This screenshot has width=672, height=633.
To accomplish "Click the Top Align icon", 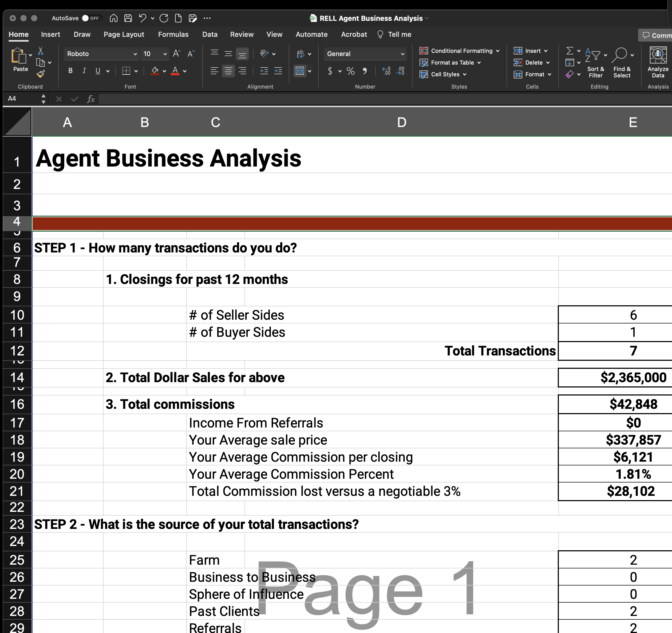I will (214, 53).
